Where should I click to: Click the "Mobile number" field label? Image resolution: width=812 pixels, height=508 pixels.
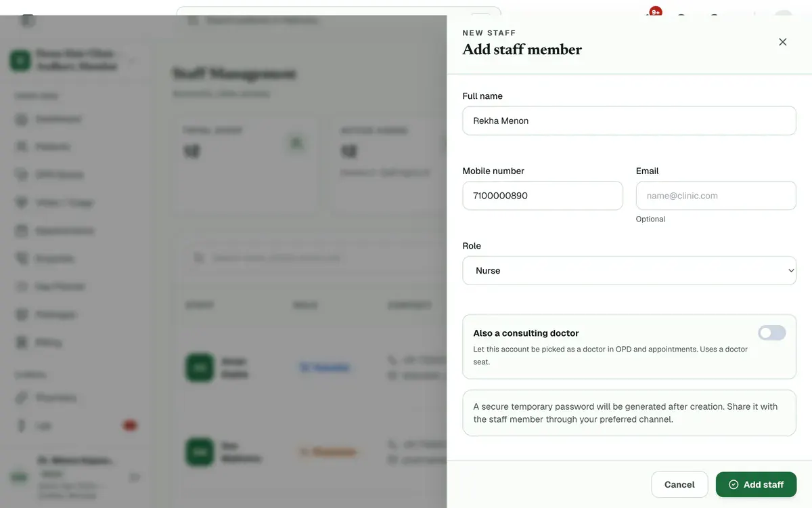(493, 171)
